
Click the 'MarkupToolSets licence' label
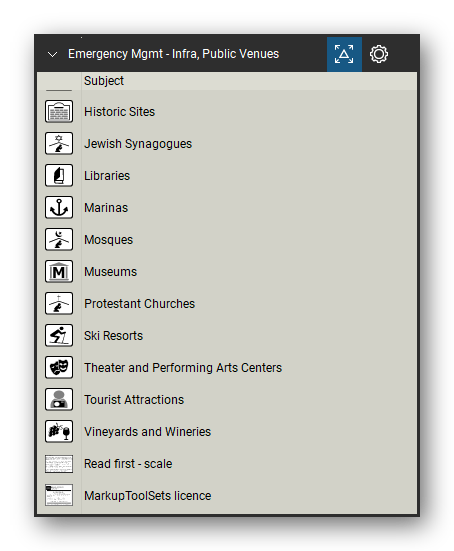[x=148, y=495]
